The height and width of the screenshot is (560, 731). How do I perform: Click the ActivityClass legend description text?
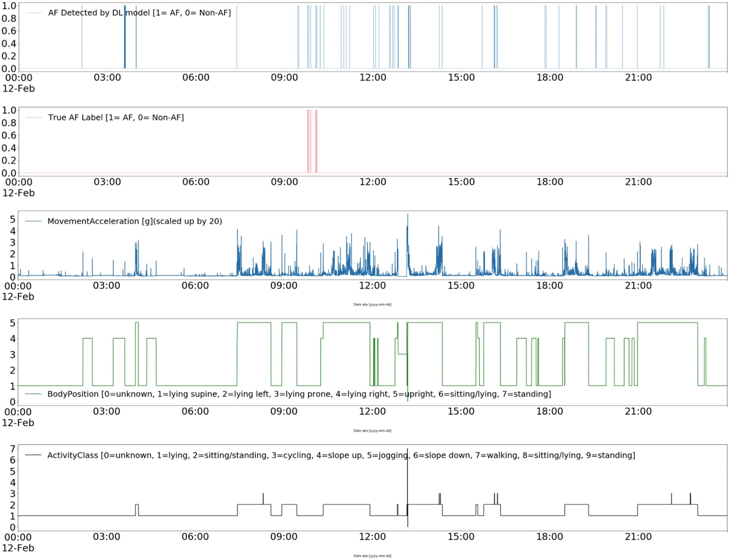pyautogui.click(x=341, y=455)
